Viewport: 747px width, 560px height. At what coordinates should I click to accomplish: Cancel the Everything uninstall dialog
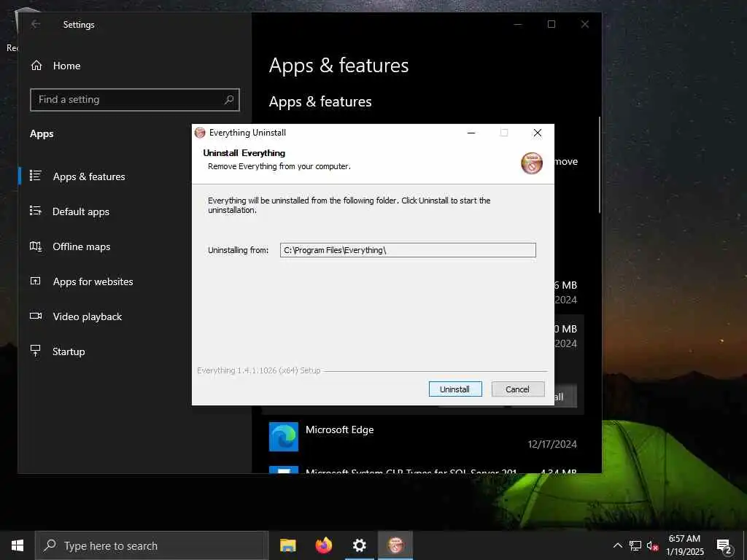pyautogui.click(x=517, y=389)
